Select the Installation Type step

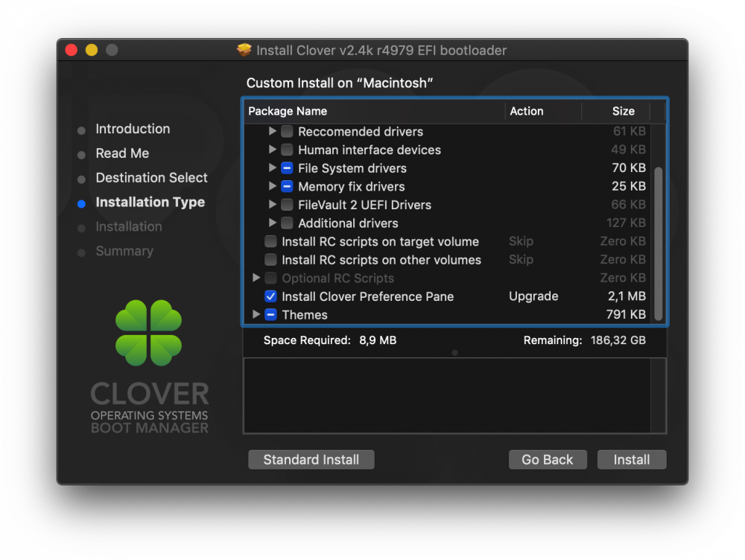pyautogui.click(x=150, y=203)
